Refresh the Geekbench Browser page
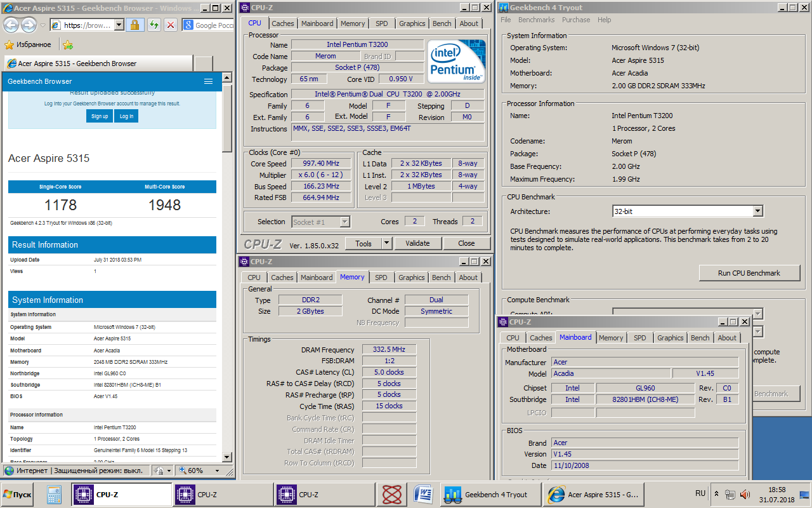 point(154,25)
